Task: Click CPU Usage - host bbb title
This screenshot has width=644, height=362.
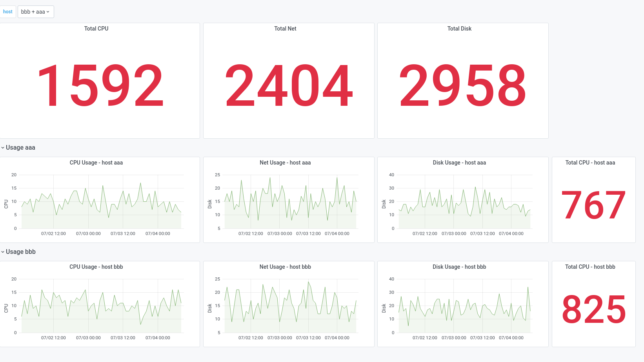Action: (x=96, y=267)
